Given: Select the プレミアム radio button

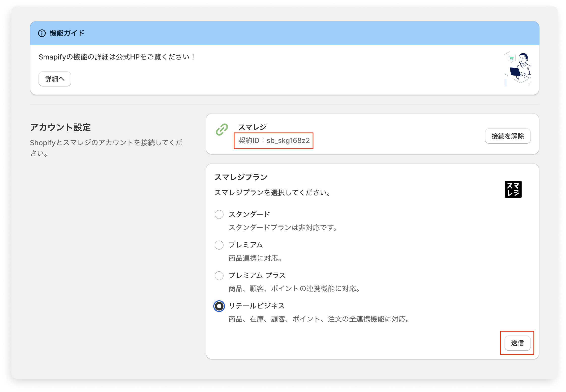Looking at the screenshot, I should coord(219,245).
